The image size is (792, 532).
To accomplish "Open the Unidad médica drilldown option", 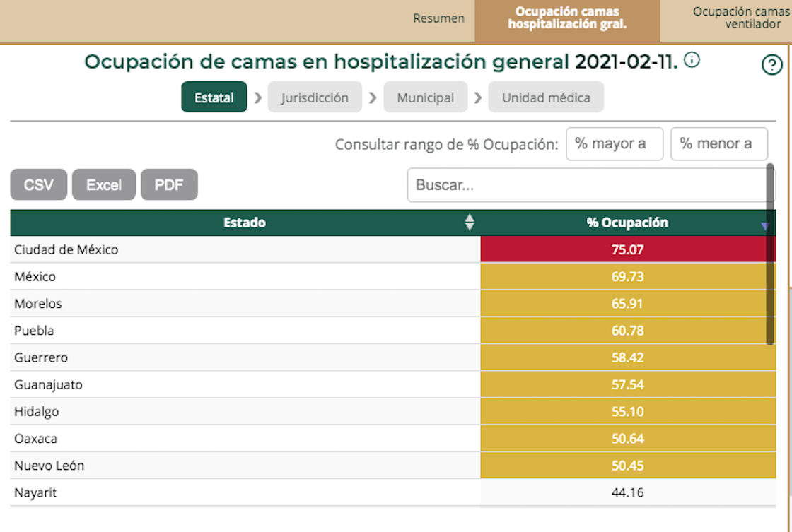I will coord(546,97).
